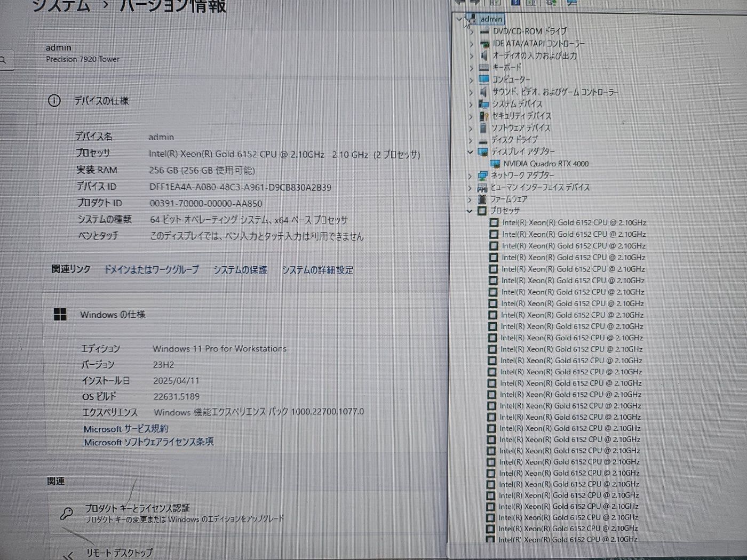Click the key icon for プロダクト キーとライセンス認証
The image size is (747, 560).
click(67, 513)
